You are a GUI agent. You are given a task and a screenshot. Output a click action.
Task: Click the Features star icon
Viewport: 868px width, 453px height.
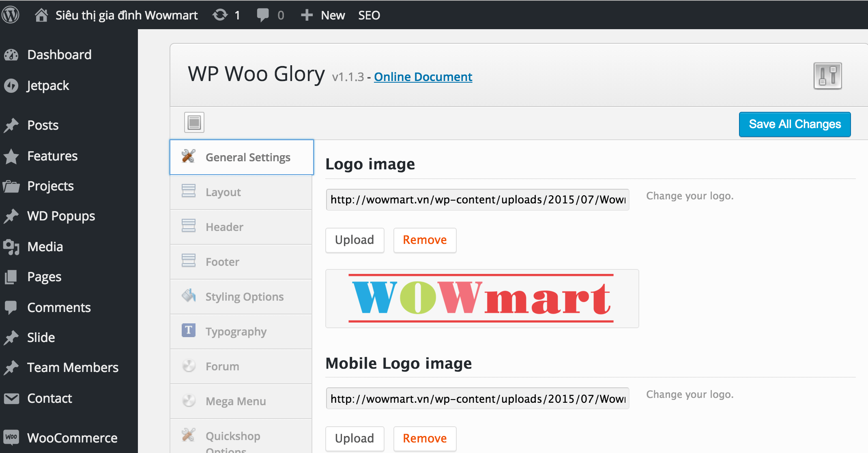click(x=11, y=156)
